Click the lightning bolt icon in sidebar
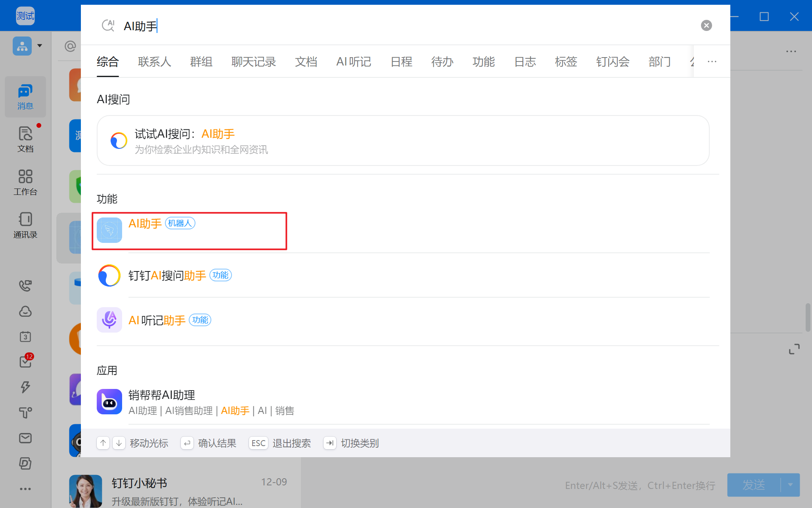Viewport: 812px width, 508px height. [25, 387]
